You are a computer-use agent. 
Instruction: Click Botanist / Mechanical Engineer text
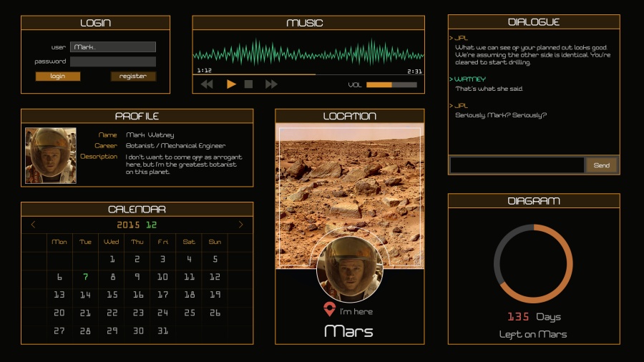(x=175, y=146)
